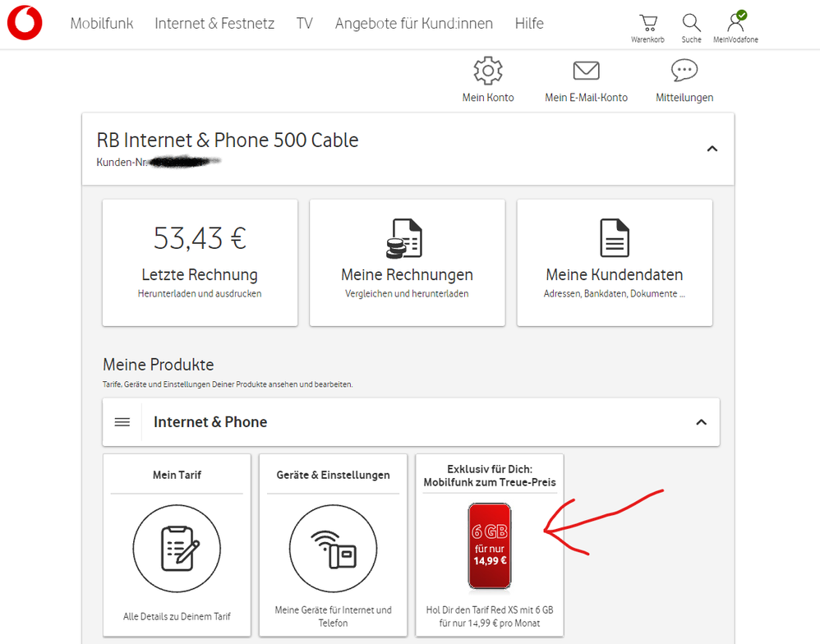Click the hamburger icon beside Internet & Phone
820x644 pixels.
coord(122,422)
